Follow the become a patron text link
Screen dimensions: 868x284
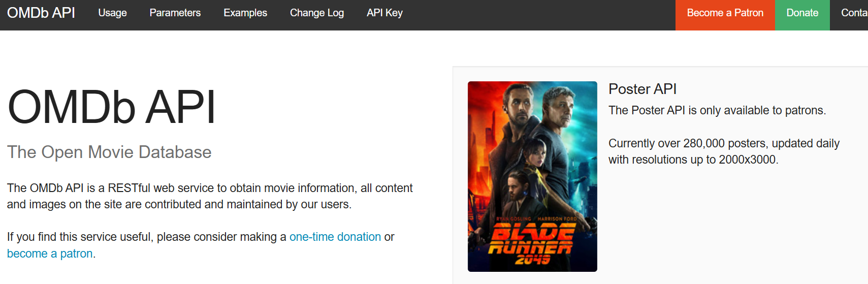pos(50,254)
